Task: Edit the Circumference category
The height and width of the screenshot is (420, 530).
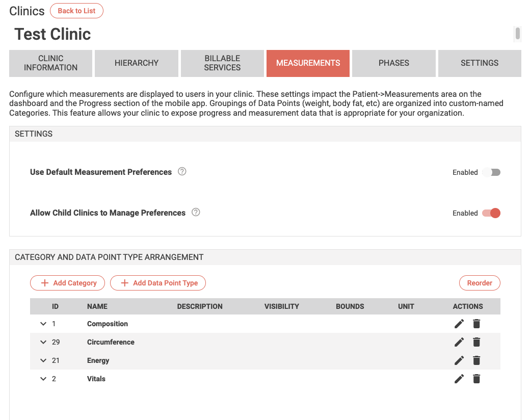Action: click(x=459, y=342)
